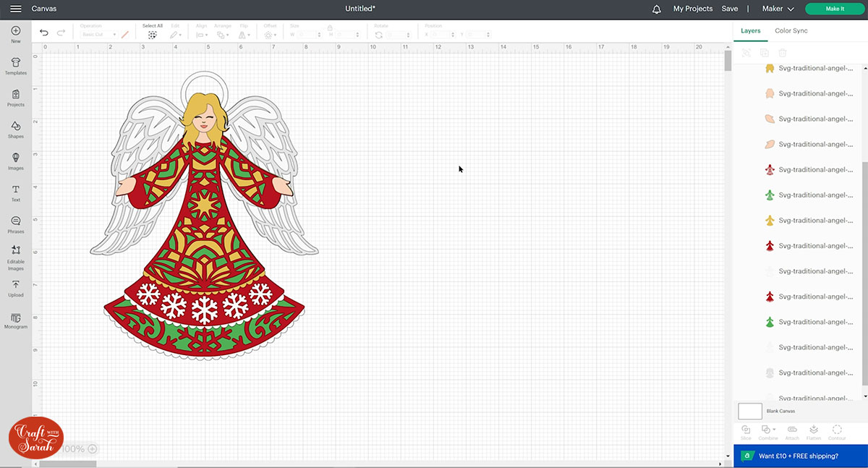Open My Projects
Screen dimensions: 868x468
(x=692, y=9)
